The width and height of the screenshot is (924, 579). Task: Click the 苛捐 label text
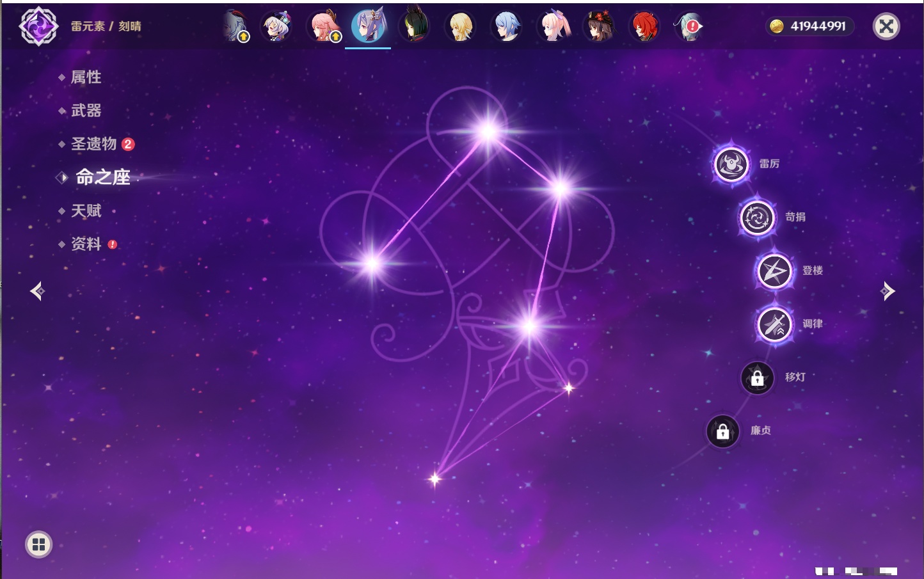click(x=795, y=217)
